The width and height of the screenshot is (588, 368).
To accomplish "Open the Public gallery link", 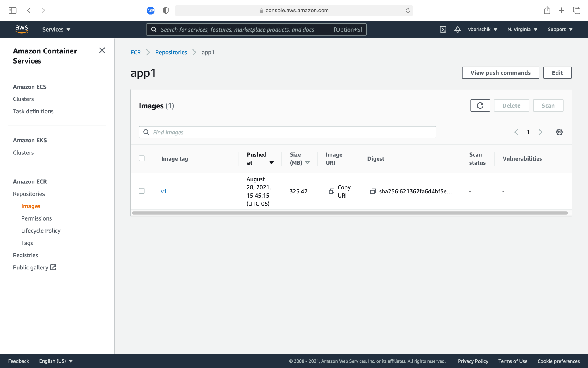I will tap(30, 267).
